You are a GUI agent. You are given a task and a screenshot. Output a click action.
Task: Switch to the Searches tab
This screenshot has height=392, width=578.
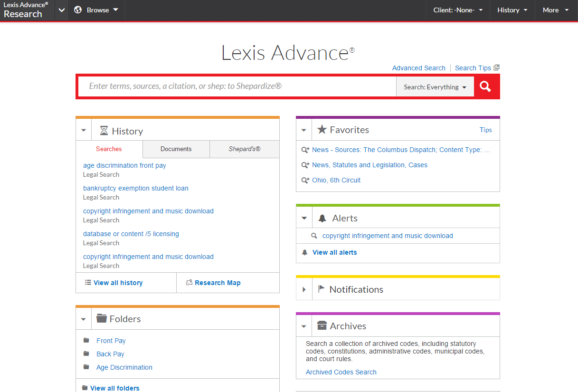pyautogui.click(x=109, y=149)
